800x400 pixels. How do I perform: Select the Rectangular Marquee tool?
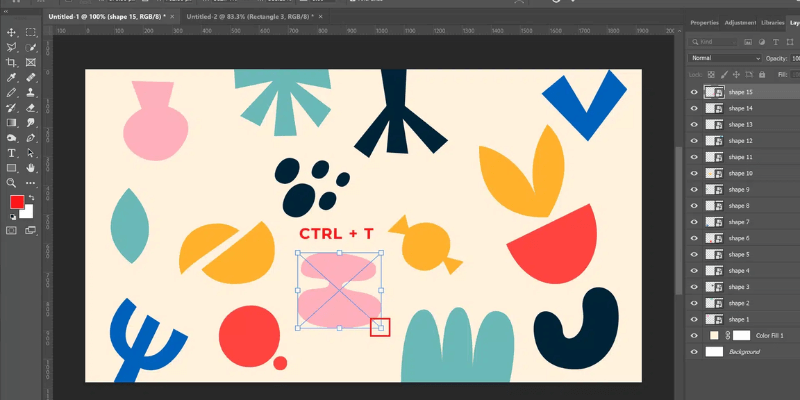[x=31, y=33]
